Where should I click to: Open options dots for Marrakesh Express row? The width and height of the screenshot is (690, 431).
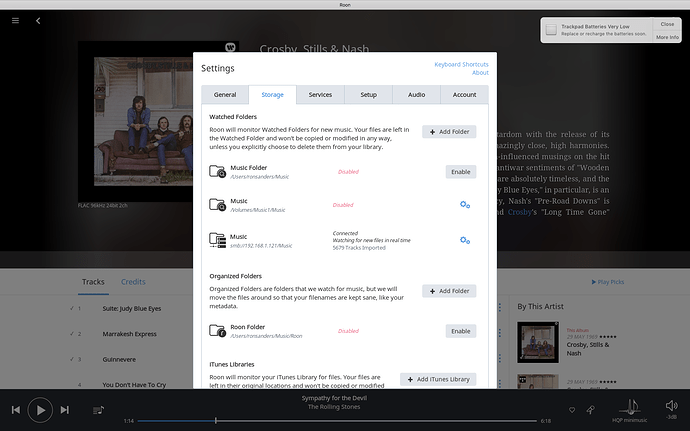coord(500,333)
